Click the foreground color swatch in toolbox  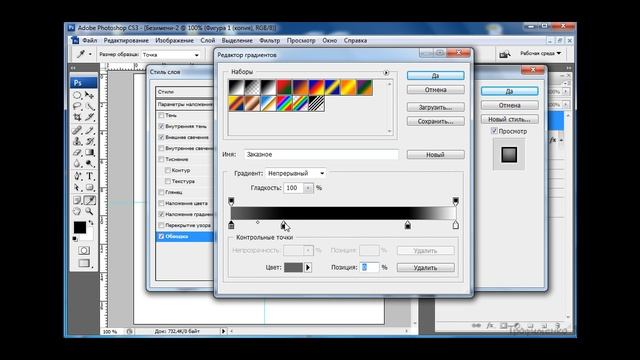[80, 227]
